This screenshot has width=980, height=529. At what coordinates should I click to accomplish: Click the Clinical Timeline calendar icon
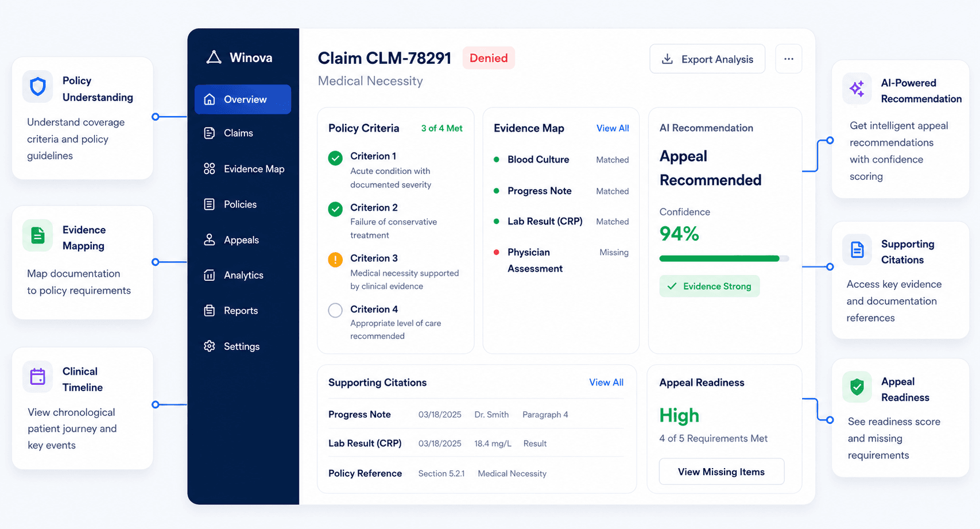click(x=38, y=377)
